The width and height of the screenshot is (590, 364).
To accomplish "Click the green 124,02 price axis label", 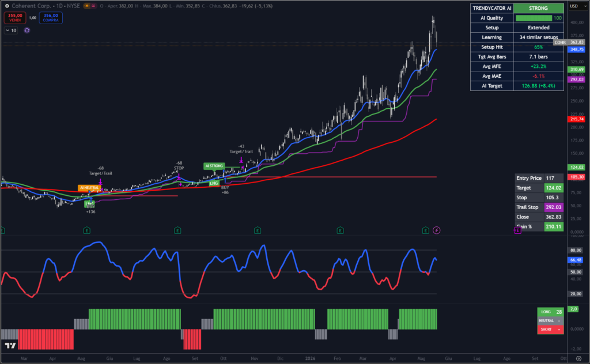I will click(x=576, y=168).
